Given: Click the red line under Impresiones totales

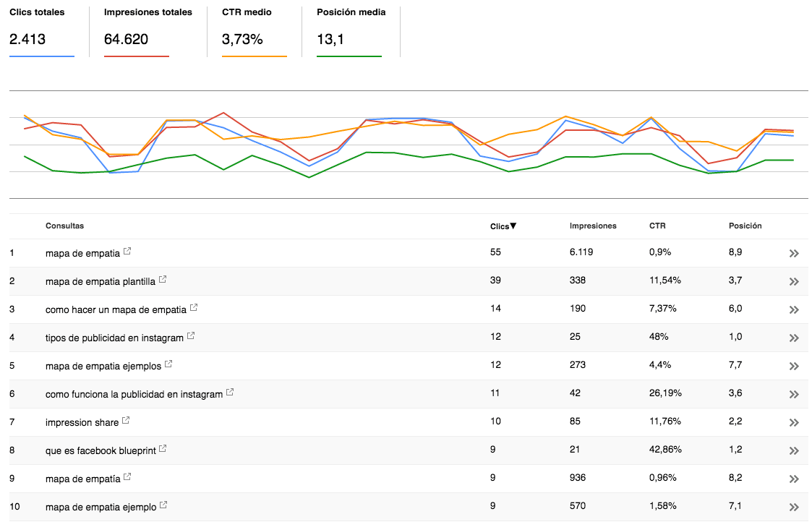Looking at the screenshot, I should tap(136, 56).
